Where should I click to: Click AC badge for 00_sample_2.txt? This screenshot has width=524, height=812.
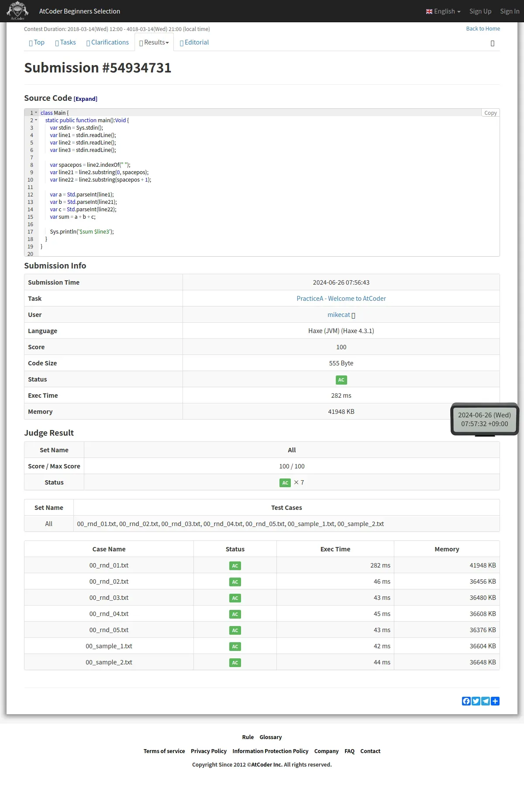pos(235,663)
